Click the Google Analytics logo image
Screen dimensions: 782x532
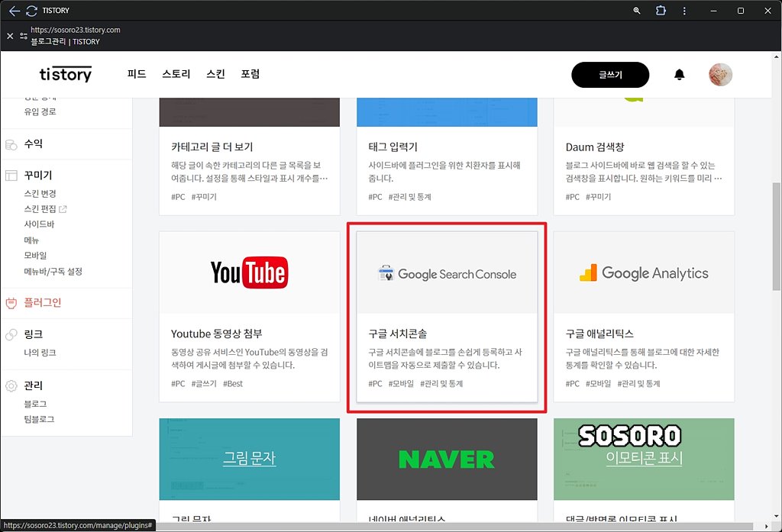pos(644,272)
